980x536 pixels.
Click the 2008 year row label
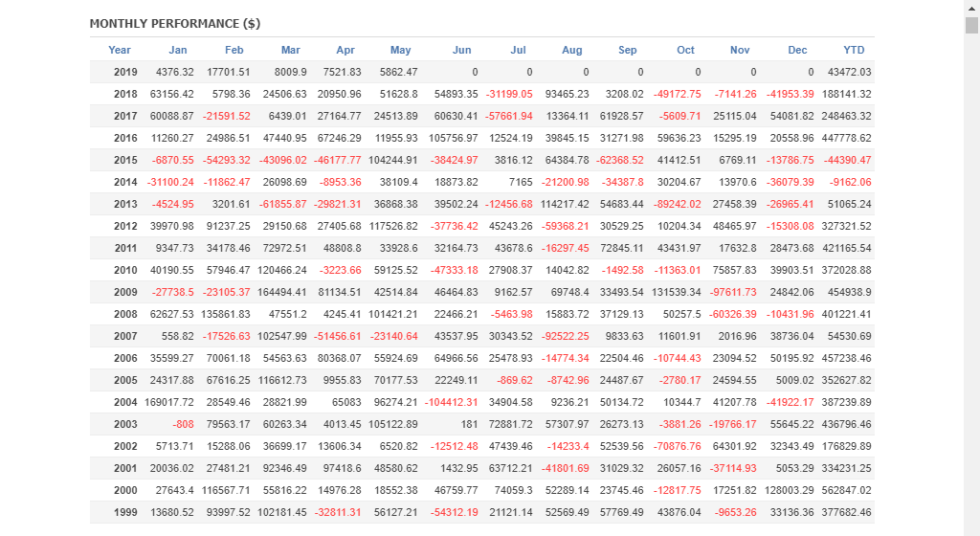(x=125, y=314)
